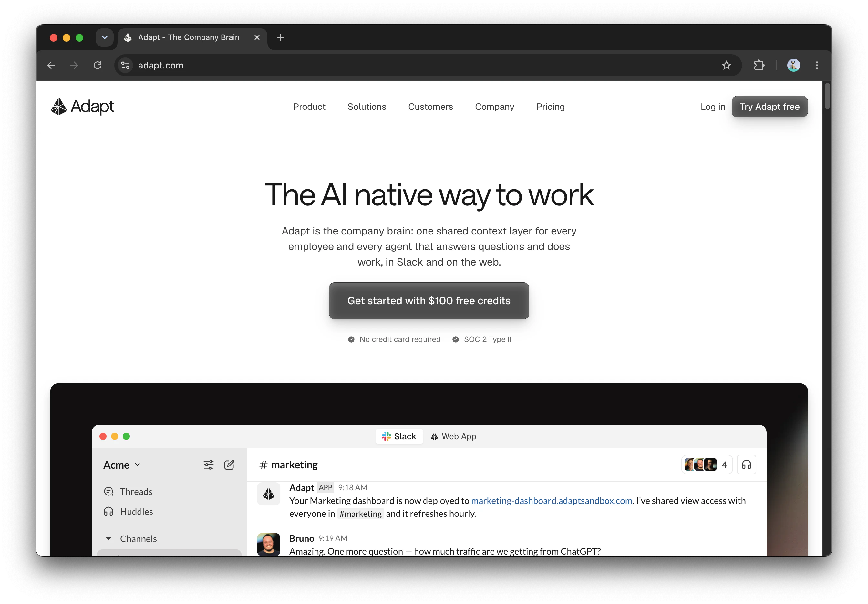Image resolution: width=868 pixels, height=604 pixels.
Task: Open the Customers nav item
Action: click(x=430, y=107)
